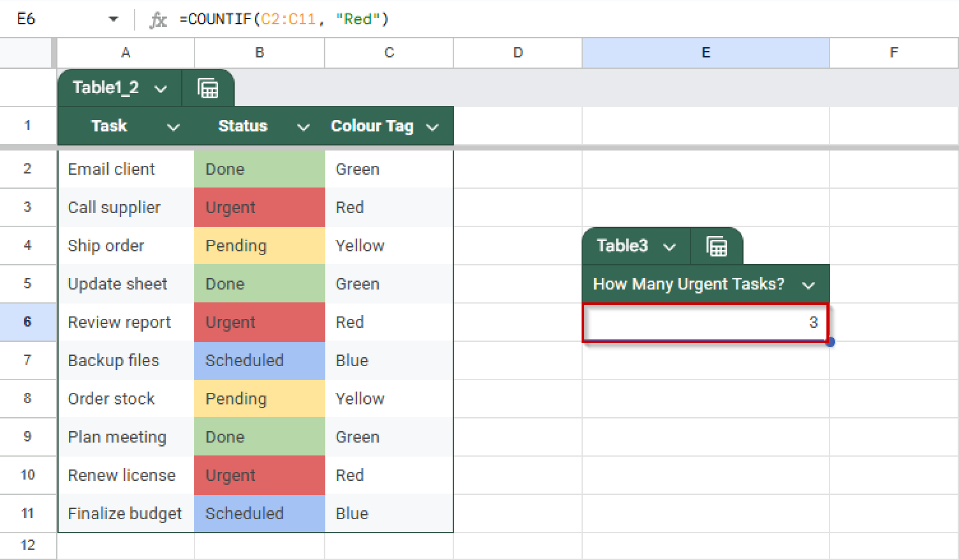Select the Table1_2 tab label
959x560 pixels.
click(105, 88)
